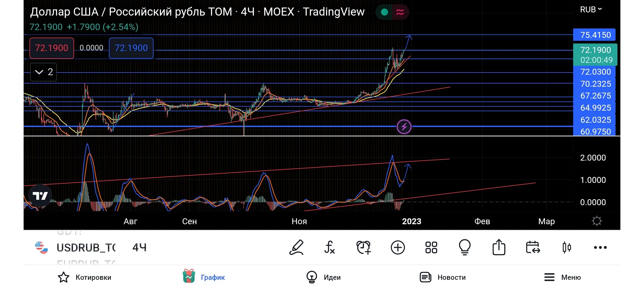Open the indicators fx panel

pyautogui.click(x=330, y=247)
